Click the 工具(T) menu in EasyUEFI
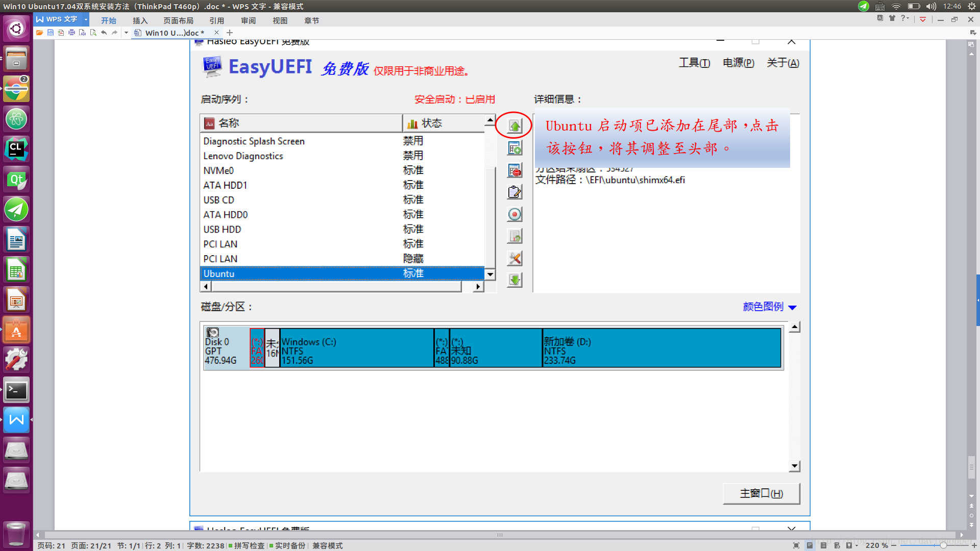 pos(694,63)
